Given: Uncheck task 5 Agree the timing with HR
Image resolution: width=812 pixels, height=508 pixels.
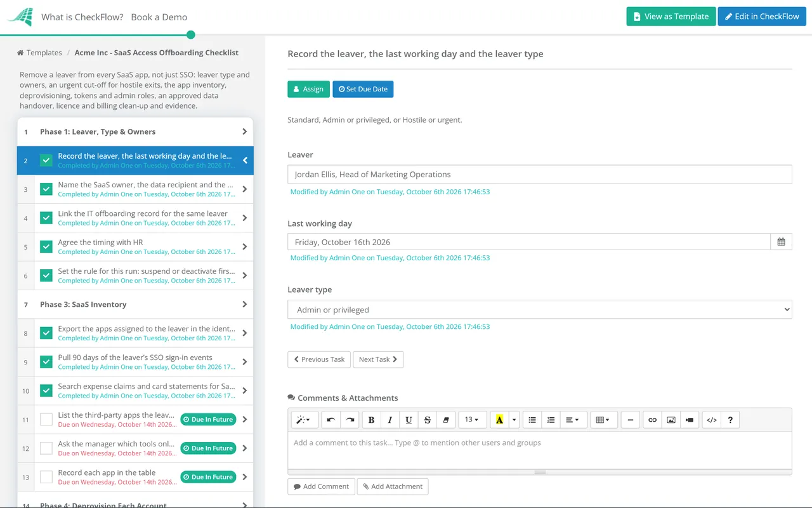Looking at the screenshot, I should (46, 246).
